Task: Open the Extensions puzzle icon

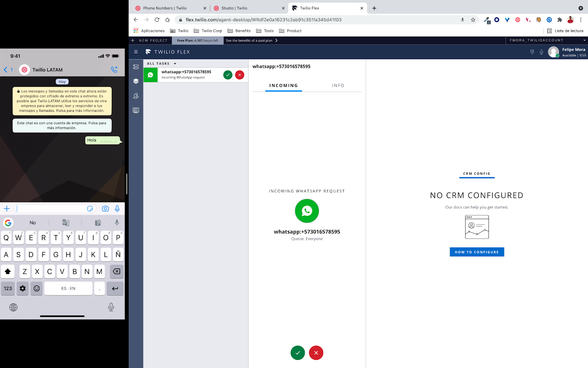Action: (560, 20)
